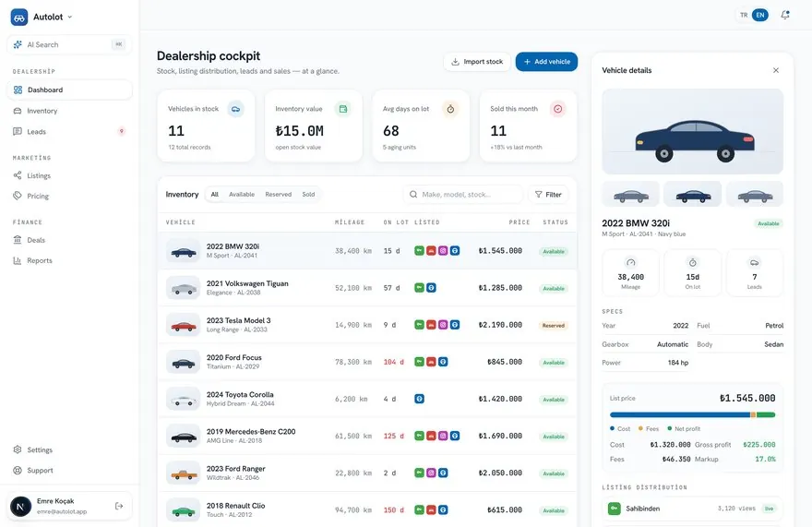Click the Support lifebuoy icon in sidebar
812x527 pixels.
pyautogui.click(x=18, y=471)
